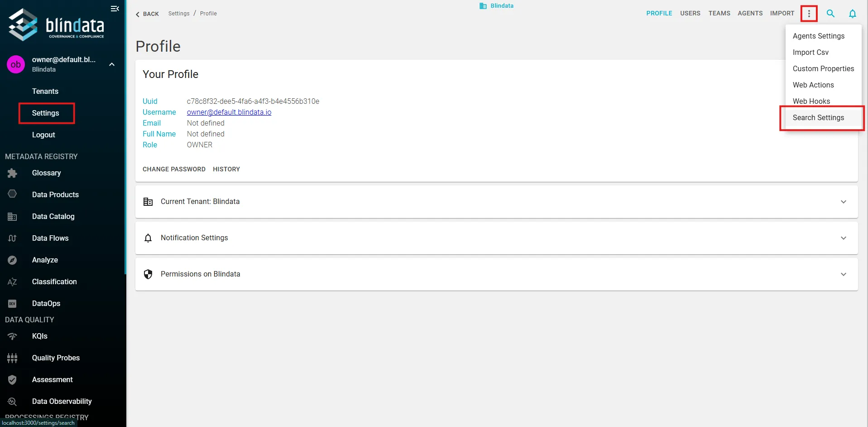
Task: Click the bell icon beside Notification Settings
Action: [x=148, y=238]
